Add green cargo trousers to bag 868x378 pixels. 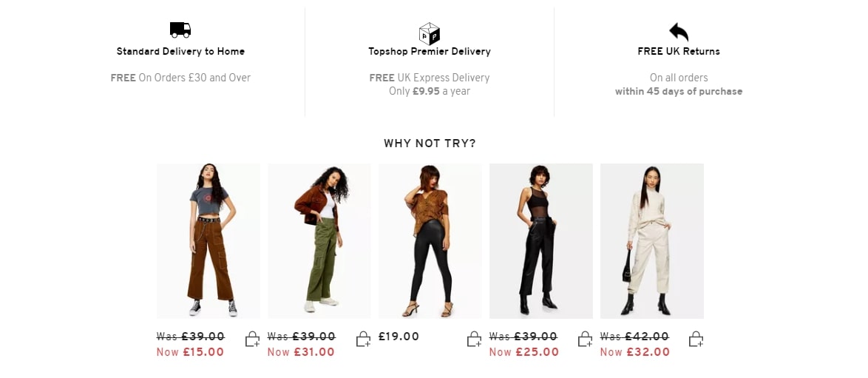(363, 340)
